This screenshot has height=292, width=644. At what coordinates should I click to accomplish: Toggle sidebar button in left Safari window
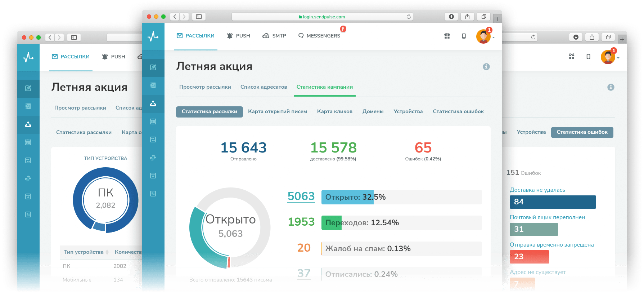click(74, 37)
